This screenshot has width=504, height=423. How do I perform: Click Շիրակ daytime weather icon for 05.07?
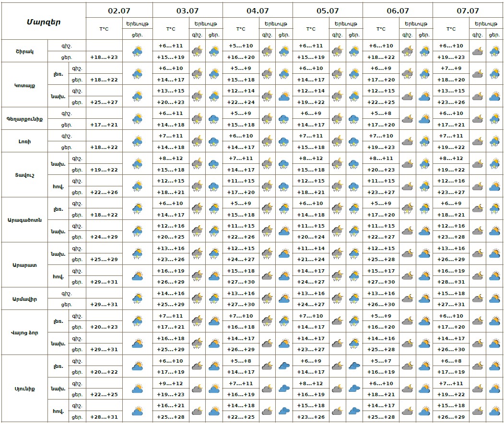354,51
